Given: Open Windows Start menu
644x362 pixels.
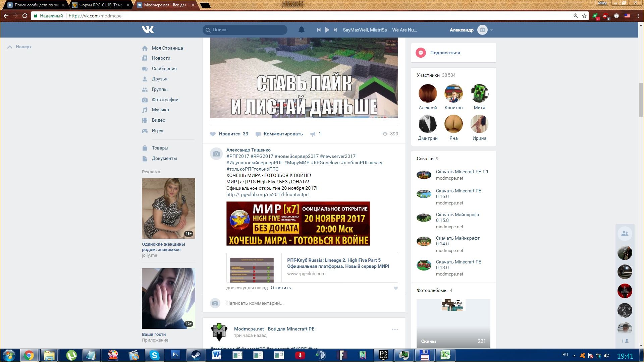Looking at the screenshot, I should pos(9,355).
